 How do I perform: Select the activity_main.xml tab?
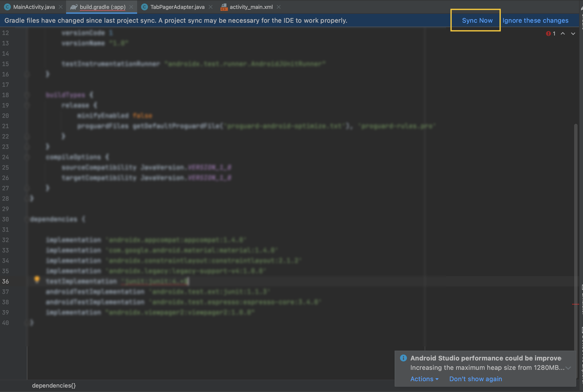(251, 7)
